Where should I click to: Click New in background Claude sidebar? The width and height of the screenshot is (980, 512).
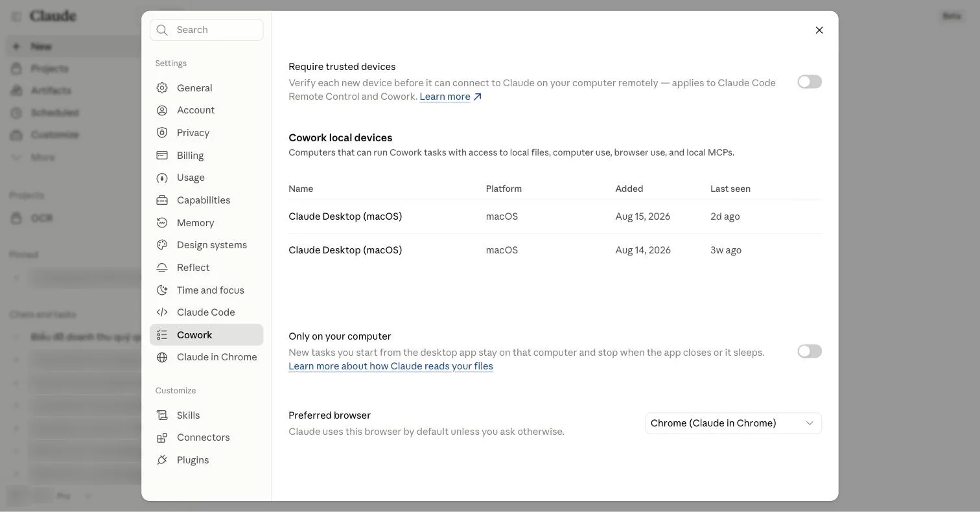tap(73, 47)
